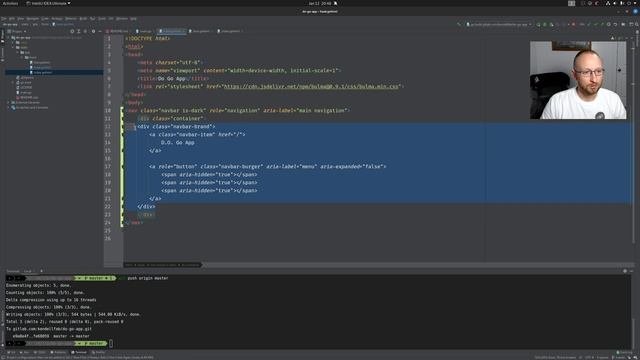The width and height of the screenshot is (640, 360).
Task: Select main.go in the Project tree
Action: [x=25, y=93]
